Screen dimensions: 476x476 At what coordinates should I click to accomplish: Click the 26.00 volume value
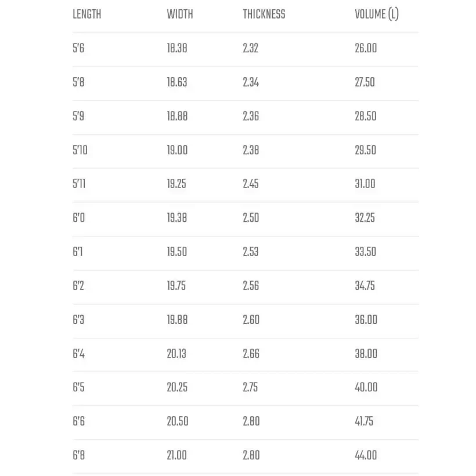[x=366, y=48]
